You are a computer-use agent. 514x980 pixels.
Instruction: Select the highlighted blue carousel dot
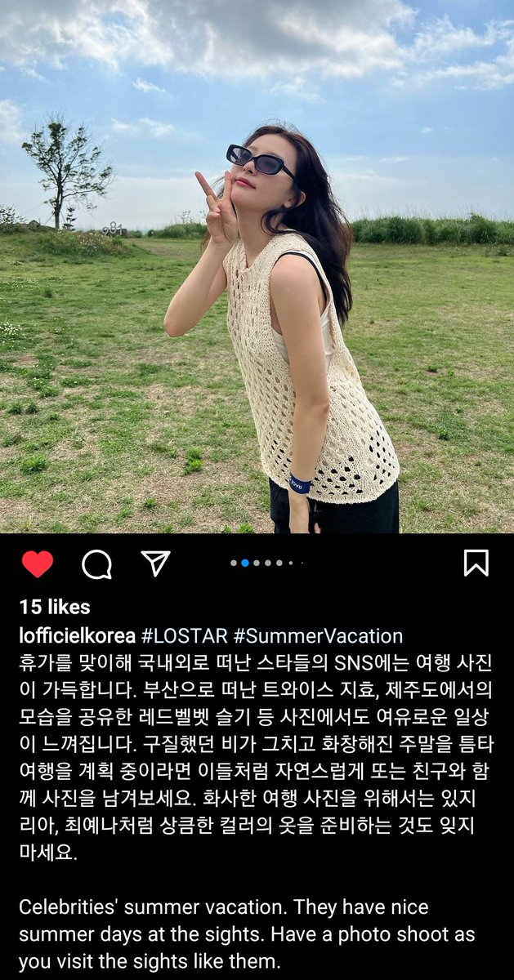pyautogui.click(x=245, y=563)
